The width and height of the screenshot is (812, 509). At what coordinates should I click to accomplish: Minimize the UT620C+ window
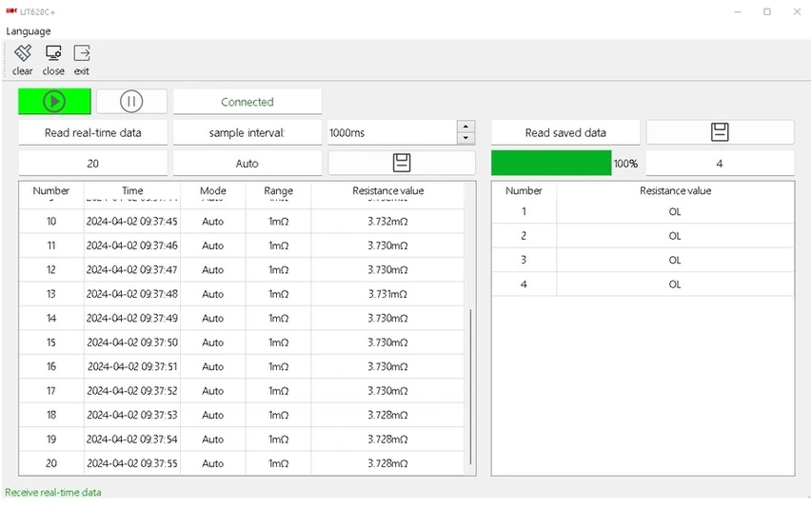point(738,11)
